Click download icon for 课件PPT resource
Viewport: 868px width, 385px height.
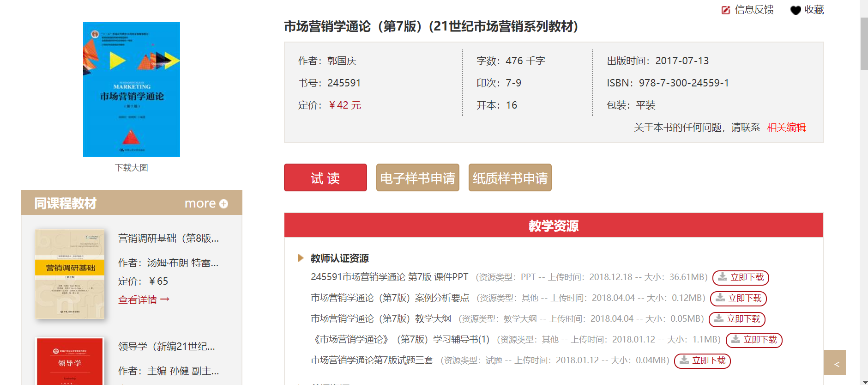coord(723,277)
